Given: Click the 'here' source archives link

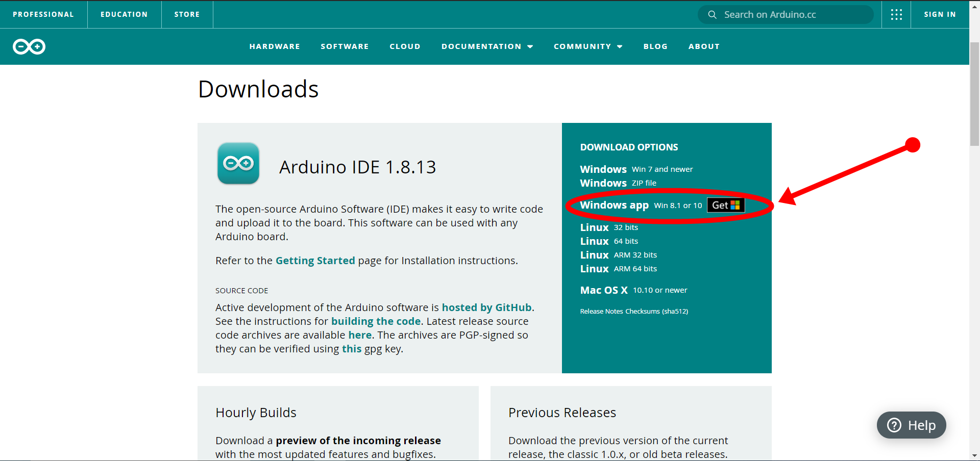Looking at the screenshot, I should 360,335.
